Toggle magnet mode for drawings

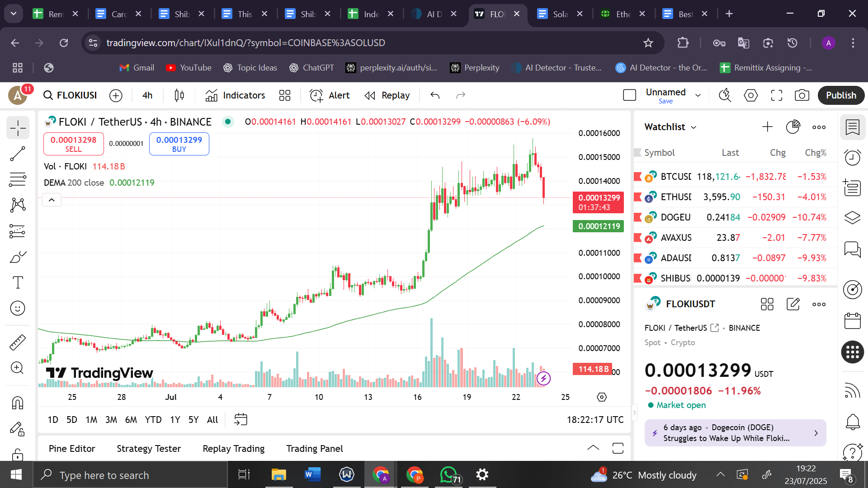click(18, 403)
